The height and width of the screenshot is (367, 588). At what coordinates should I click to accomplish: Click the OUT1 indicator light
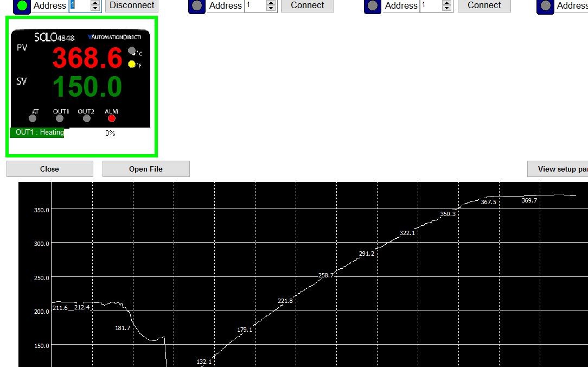click(60, 118)
